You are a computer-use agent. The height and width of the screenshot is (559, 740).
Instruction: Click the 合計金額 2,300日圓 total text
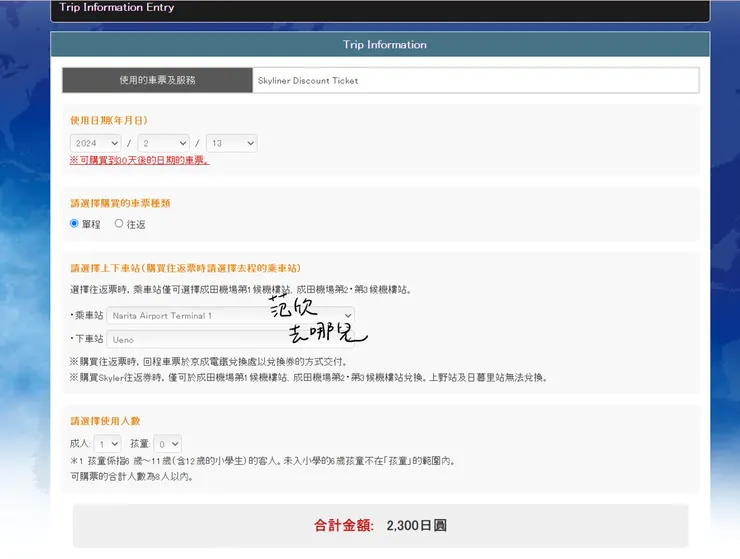pyautogui.click(x=380, y=525)
